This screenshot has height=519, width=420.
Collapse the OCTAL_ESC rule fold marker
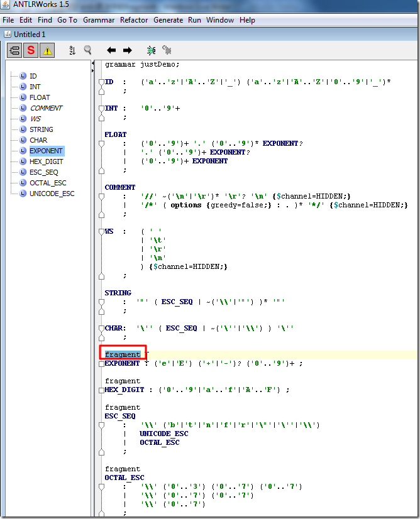[x=102, y=487]
